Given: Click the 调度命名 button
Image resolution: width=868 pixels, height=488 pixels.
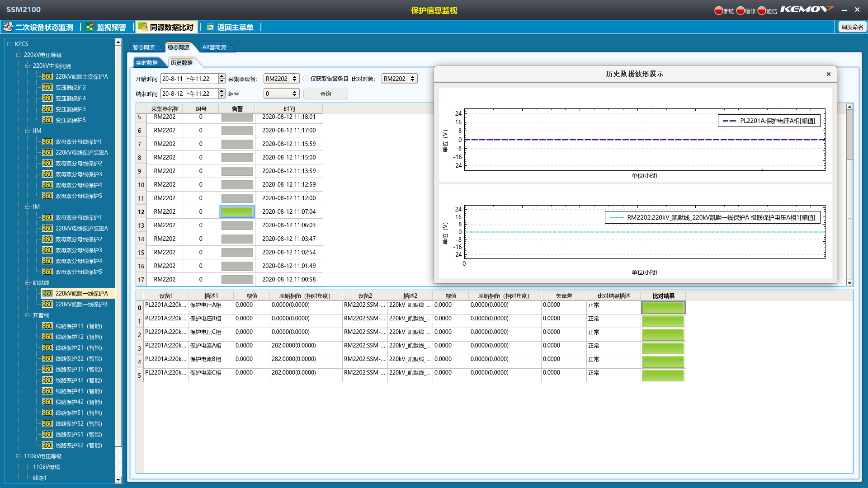Looking at the screenshot, I should (x=852, y=27).
